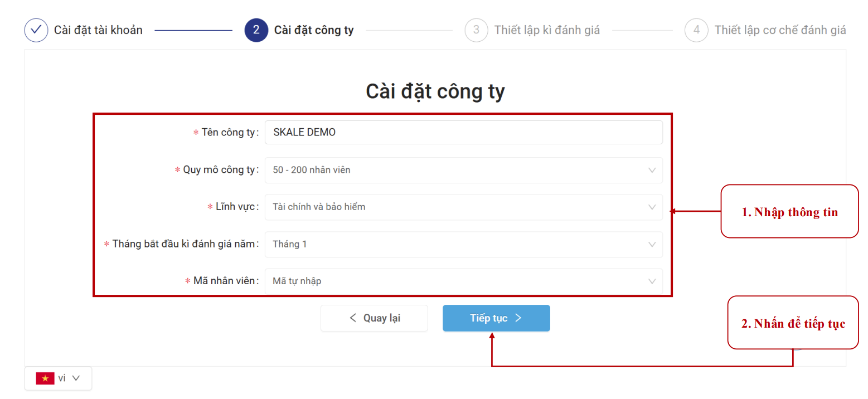Click the checkmark icon for Cài đặt tài khoản

click(36, 30)
